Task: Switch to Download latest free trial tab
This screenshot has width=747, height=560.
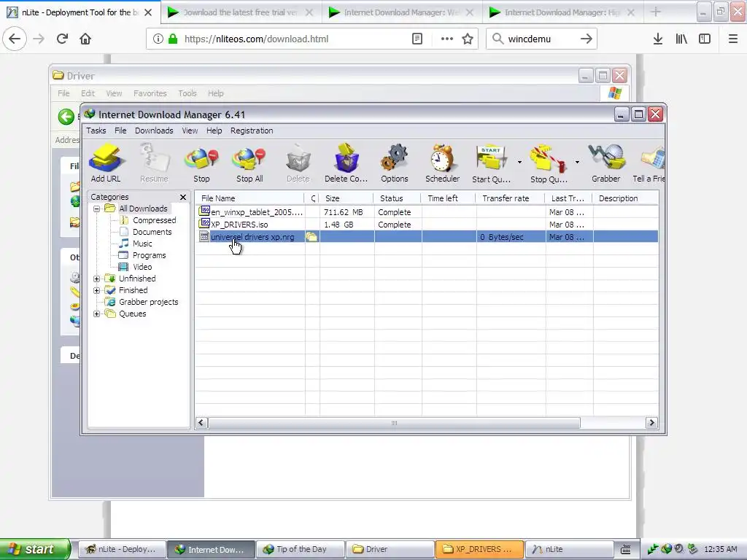Action: (x=241, y=12)
